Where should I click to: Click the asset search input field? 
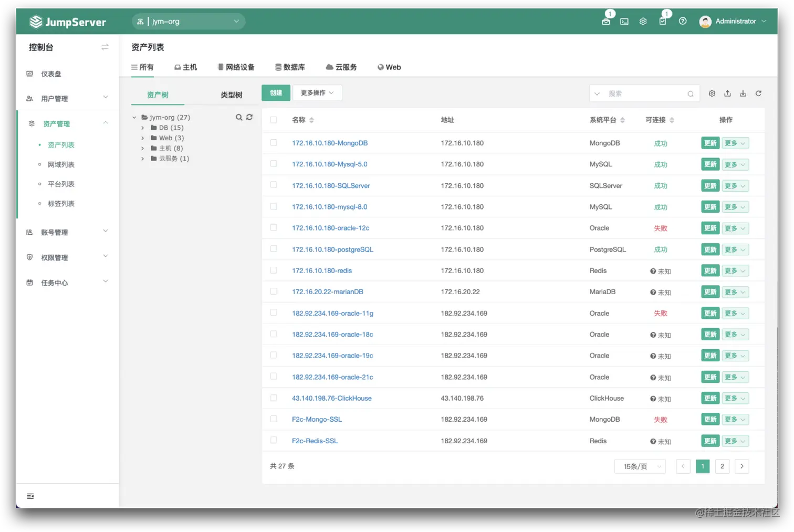(645, 94)
